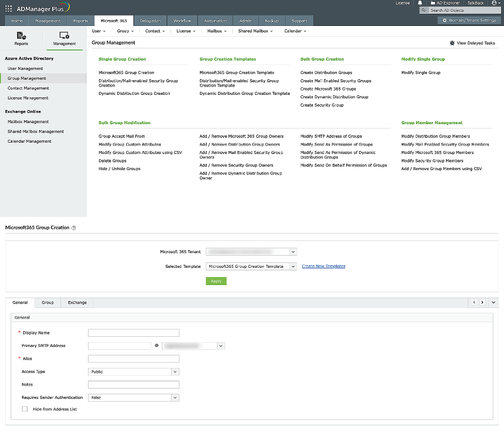Open the Support tab
This screenshot has height=434, width=504.
299,21
